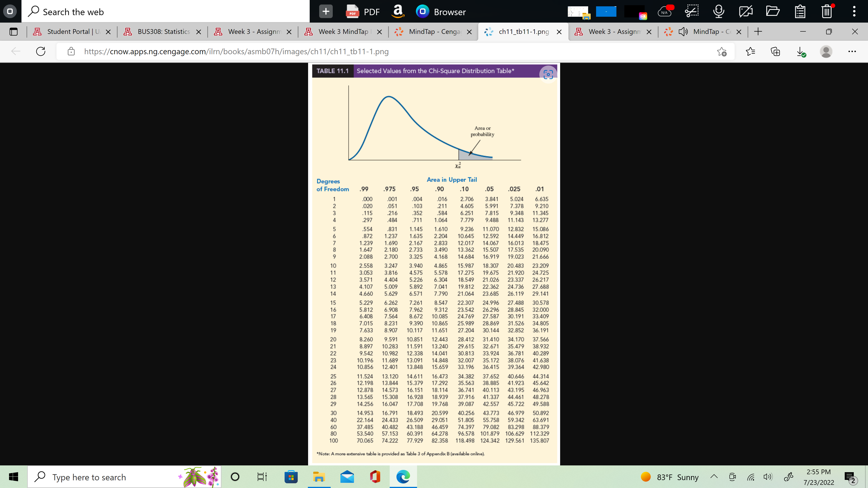Open Downloads from the browser toolbar
The width and height of the screenshot is (868, 488).
tap(801, 51)
